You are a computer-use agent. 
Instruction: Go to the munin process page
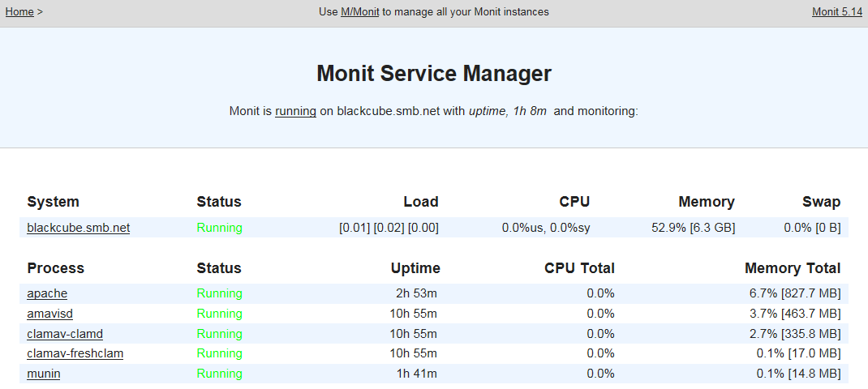44,374
